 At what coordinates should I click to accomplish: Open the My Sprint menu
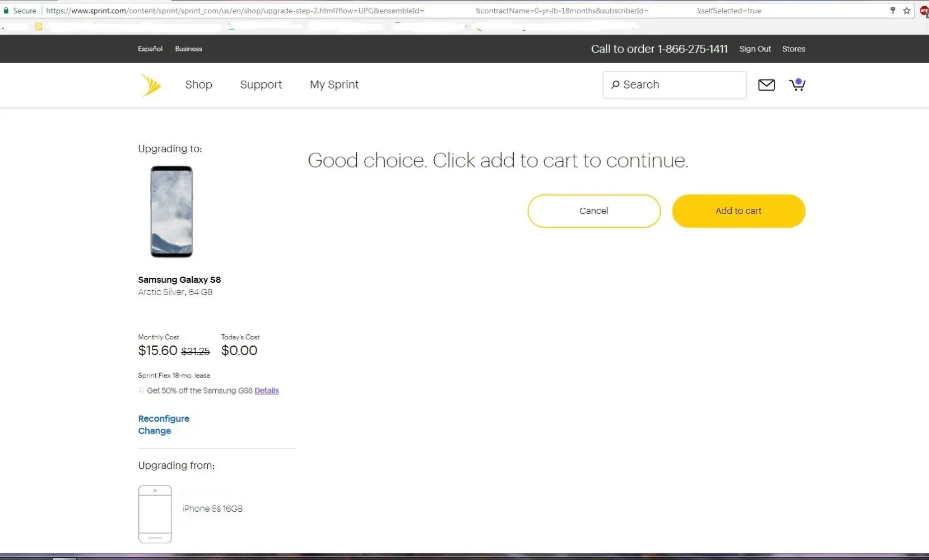coord(335,85)
